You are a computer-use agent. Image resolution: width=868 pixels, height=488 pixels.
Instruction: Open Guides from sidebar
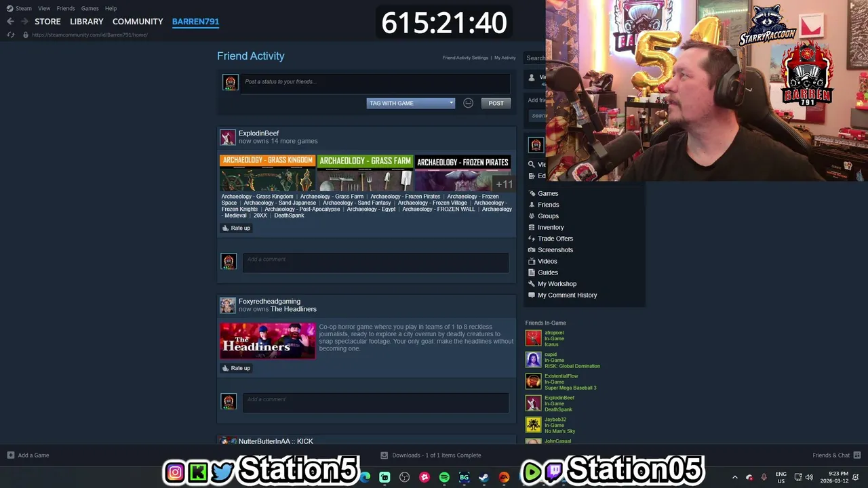pyautogui.click(x=548, y=272)
